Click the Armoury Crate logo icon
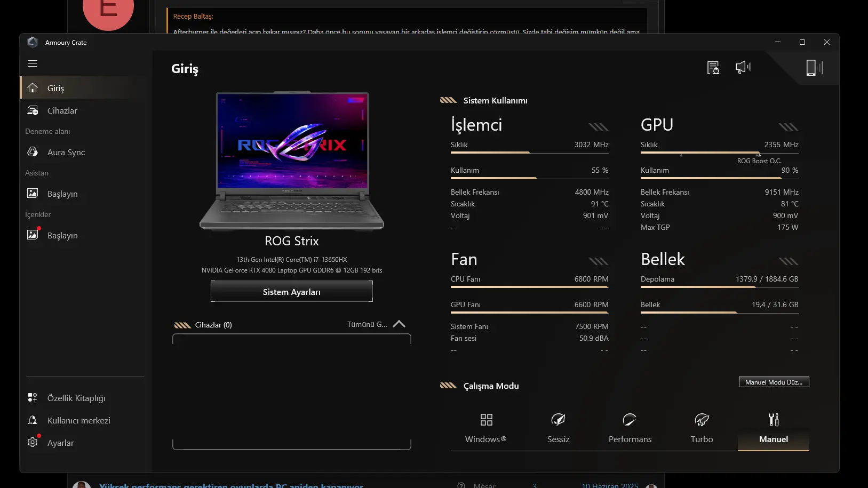 click(x=33, y=42)
